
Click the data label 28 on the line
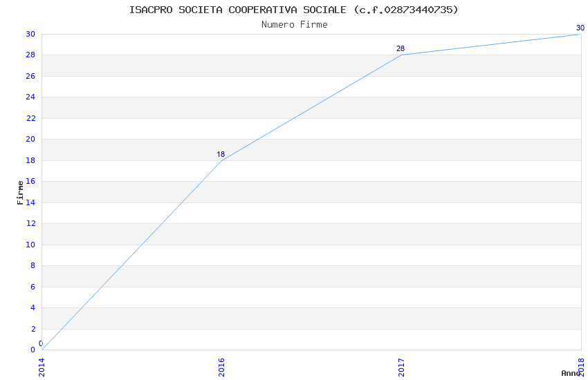coord(401,48)
